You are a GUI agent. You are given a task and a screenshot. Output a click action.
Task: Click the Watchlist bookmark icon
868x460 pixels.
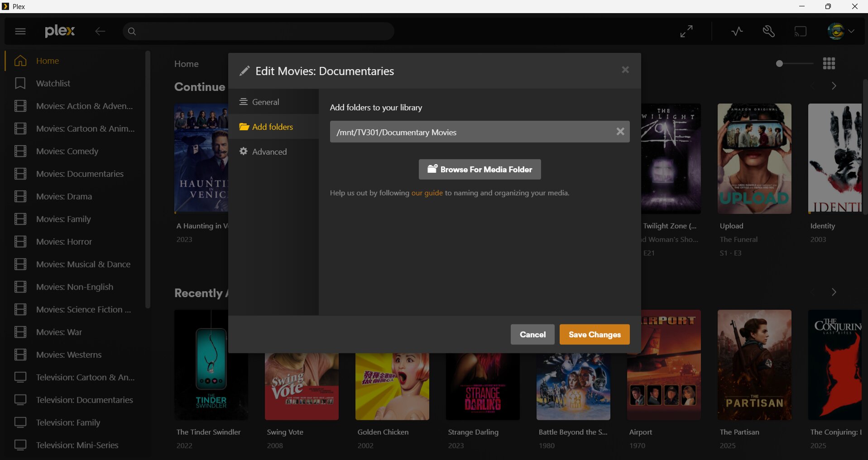point(20,83)
